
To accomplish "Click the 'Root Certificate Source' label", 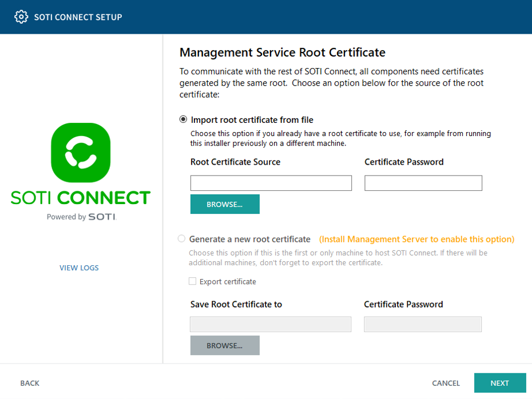I will coord(236,162).
